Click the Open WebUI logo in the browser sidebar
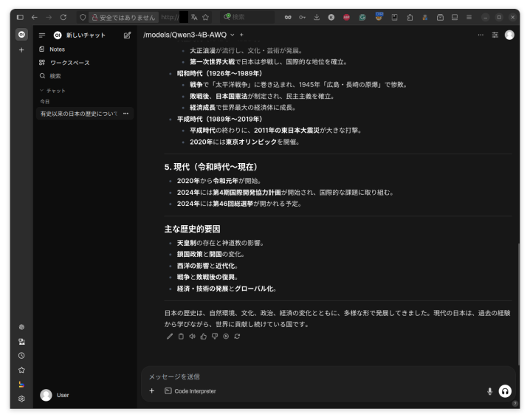 click(21, 35)
